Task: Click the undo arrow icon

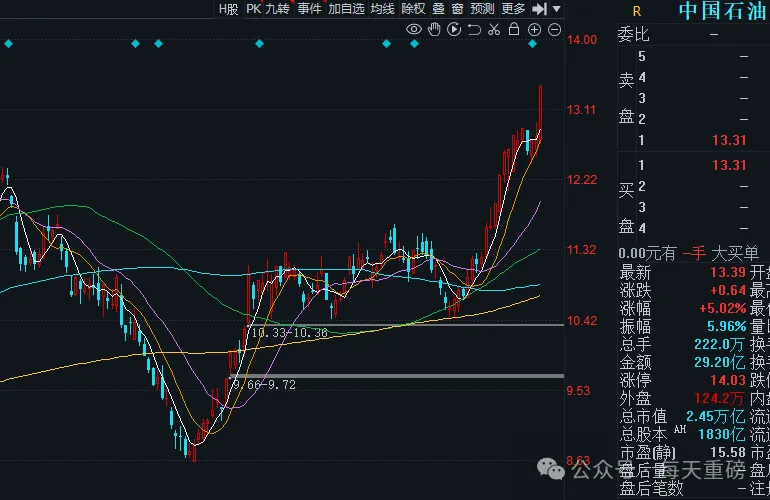Action: click(x=474, y=29)
